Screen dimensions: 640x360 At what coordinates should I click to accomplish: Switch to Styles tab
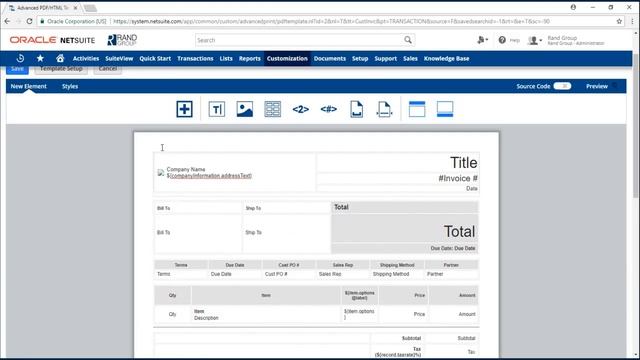70,86
